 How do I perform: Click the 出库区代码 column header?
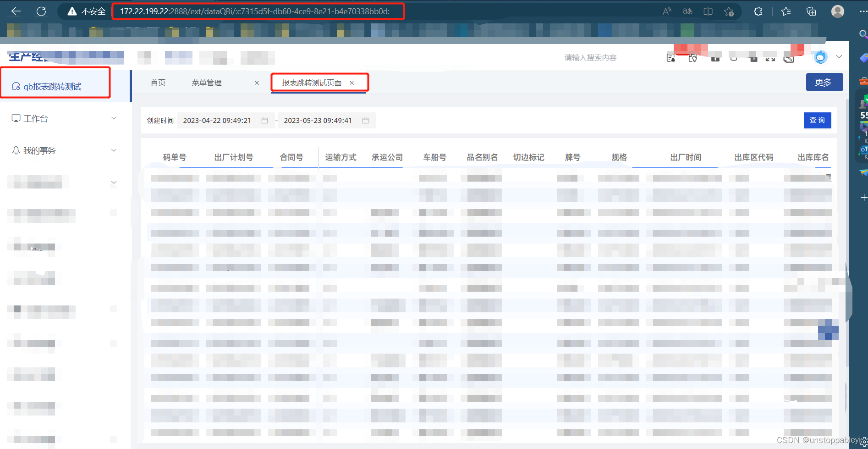754,157
